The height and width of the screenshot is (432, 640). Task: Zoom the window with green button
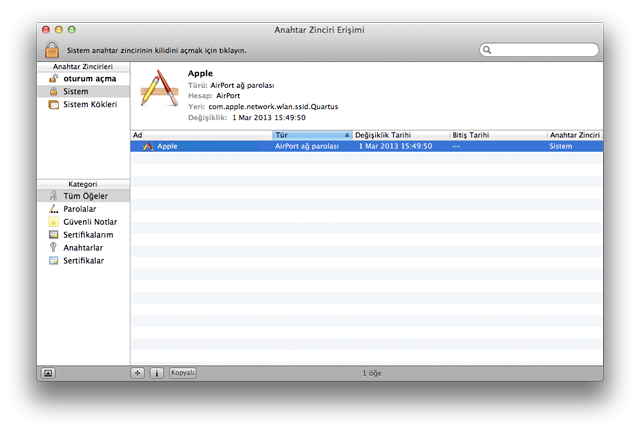72,30
